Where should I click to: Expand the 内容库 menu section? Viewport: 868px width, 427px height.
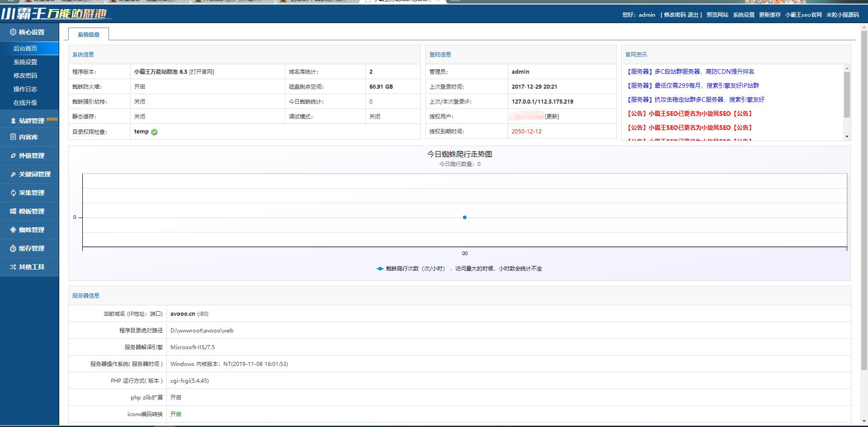(29, 137)
